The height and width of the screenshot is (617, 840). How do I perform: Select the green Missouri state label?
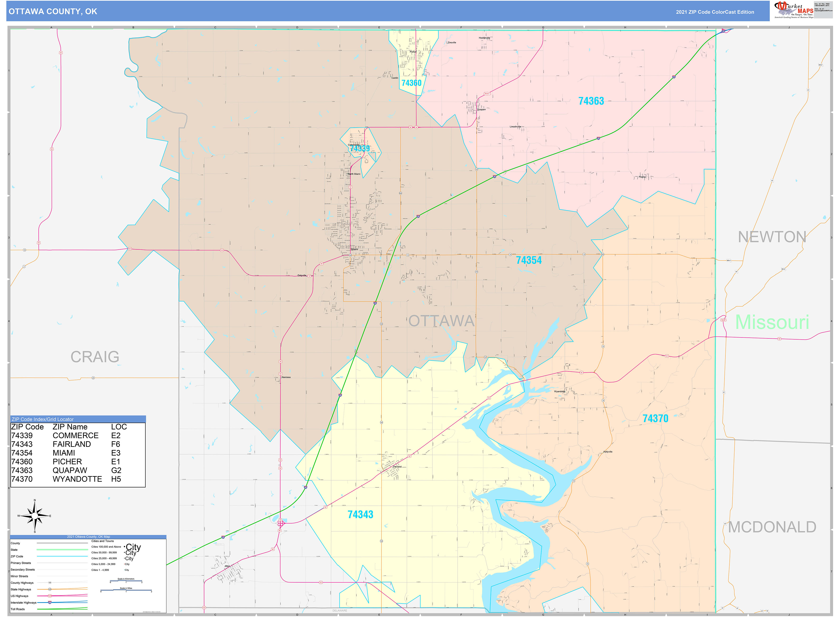(772, 322)
